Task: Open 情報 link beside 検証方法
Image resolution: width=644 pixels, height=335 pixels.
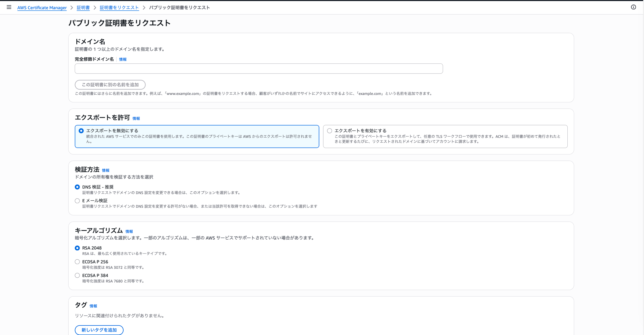Action: tap(106, 170)
